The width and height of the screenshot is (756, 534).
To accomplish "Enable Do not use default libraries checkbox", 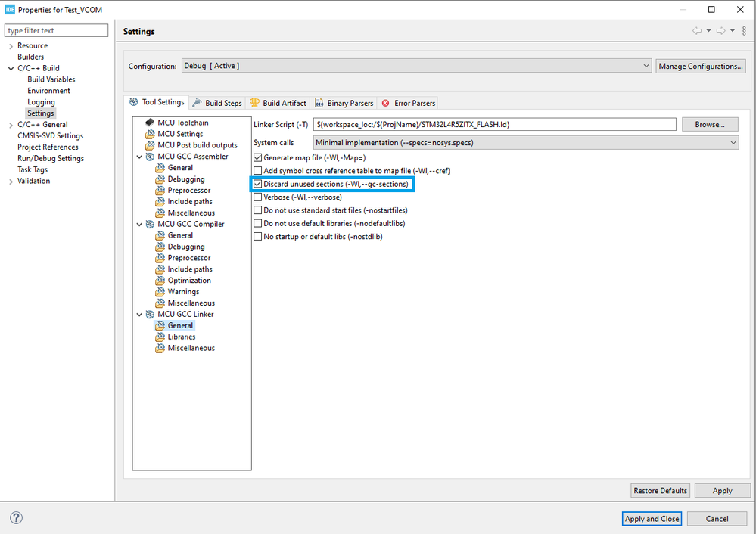I will coord(258,223).
